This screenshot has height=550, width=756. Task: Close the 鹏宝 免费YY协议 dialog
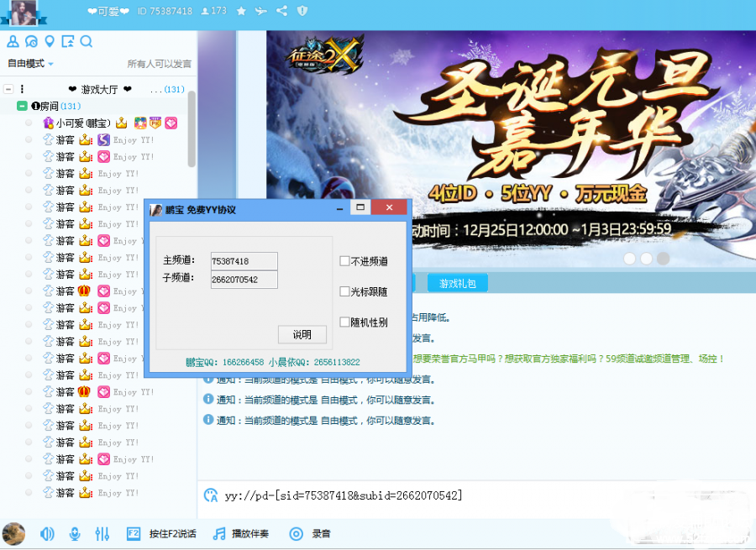[390, 207]
